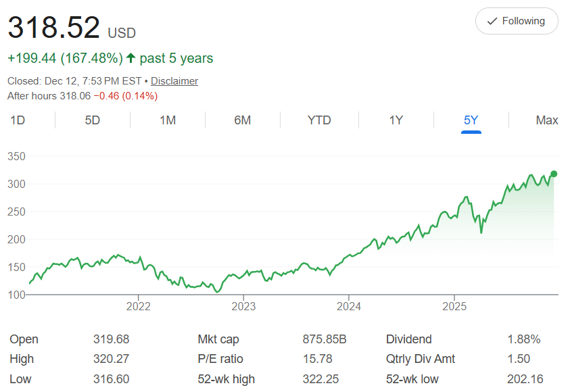Click the active 5Y tab
The height and width of the screenshot is (392, 570).
471,120
